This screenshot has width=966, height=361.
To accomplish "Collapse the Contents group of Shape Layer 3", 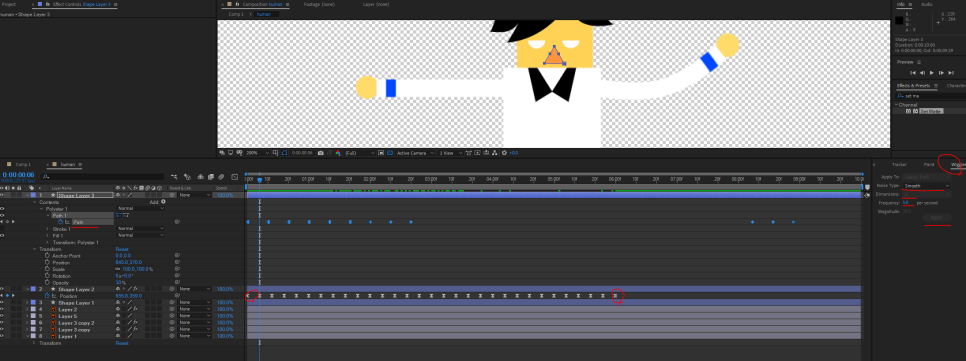I will 34,201.
